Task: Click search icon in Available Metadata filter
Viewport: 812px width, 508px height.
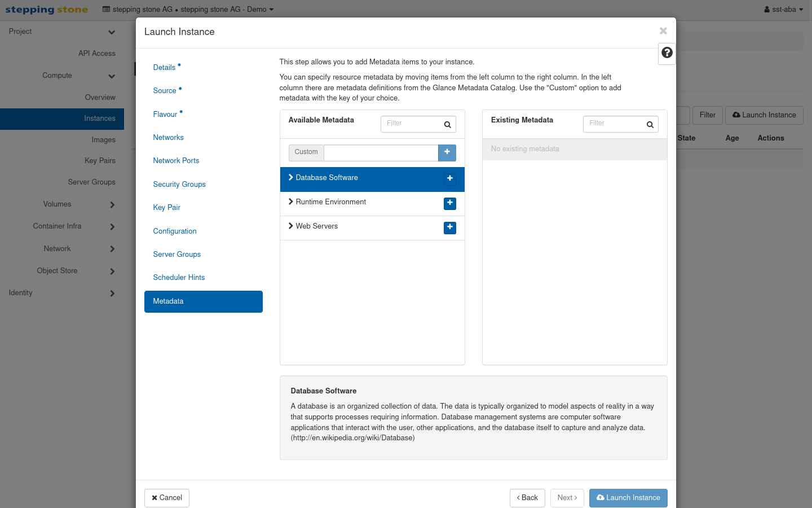Action: click(447, 125)
